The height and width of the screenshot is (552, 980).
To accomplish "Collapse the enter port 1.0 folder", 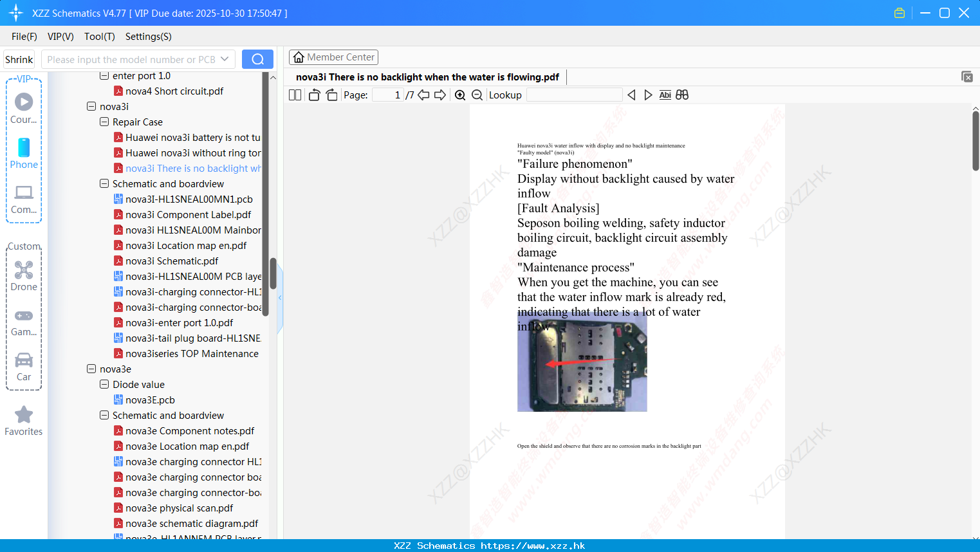I will tap(104, 75).
